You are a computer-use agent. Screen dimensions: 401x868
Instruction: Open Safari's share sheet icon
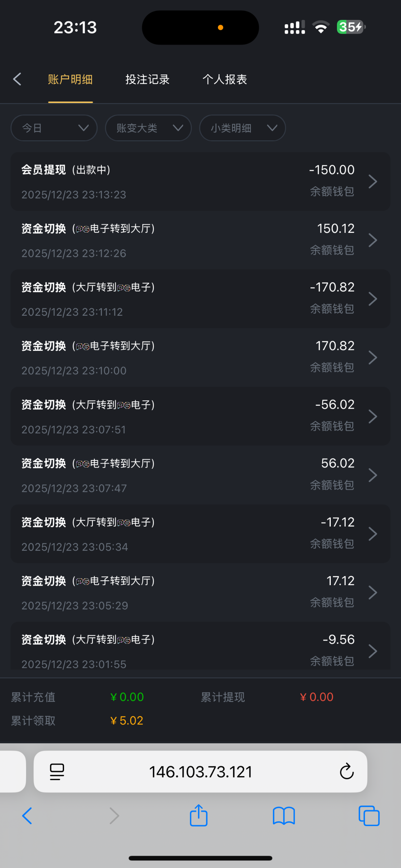click(199, 816)
